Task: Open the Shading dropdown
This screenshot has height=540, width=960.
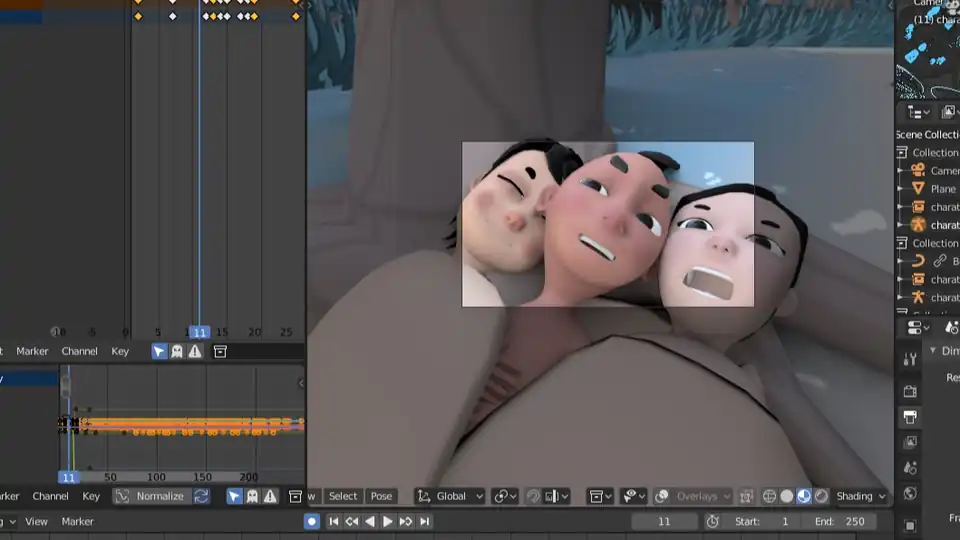Action: [860, 497]
